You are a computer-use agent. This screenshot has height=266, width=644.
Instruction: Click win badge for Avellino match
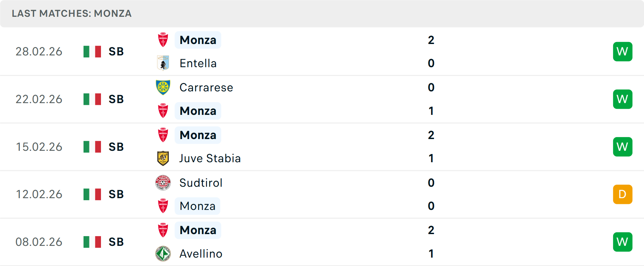623,242
